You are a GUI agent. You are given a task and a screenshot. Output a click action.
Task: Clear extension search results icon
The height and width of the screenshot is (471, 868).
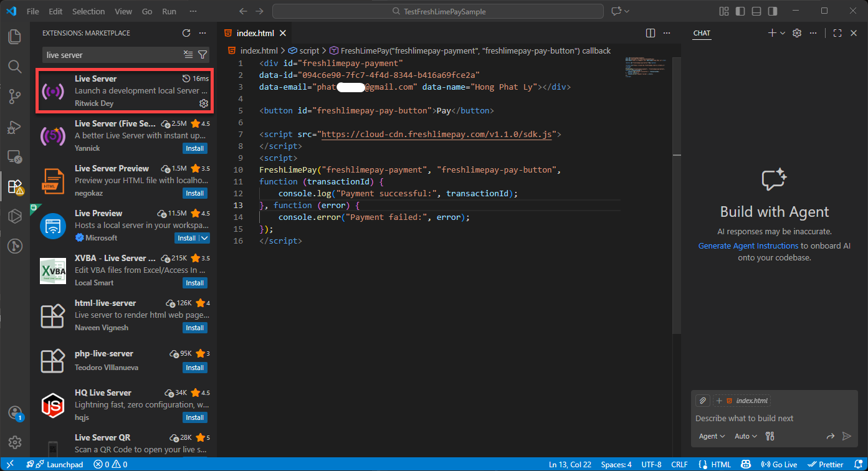click(x=188, y=55)
